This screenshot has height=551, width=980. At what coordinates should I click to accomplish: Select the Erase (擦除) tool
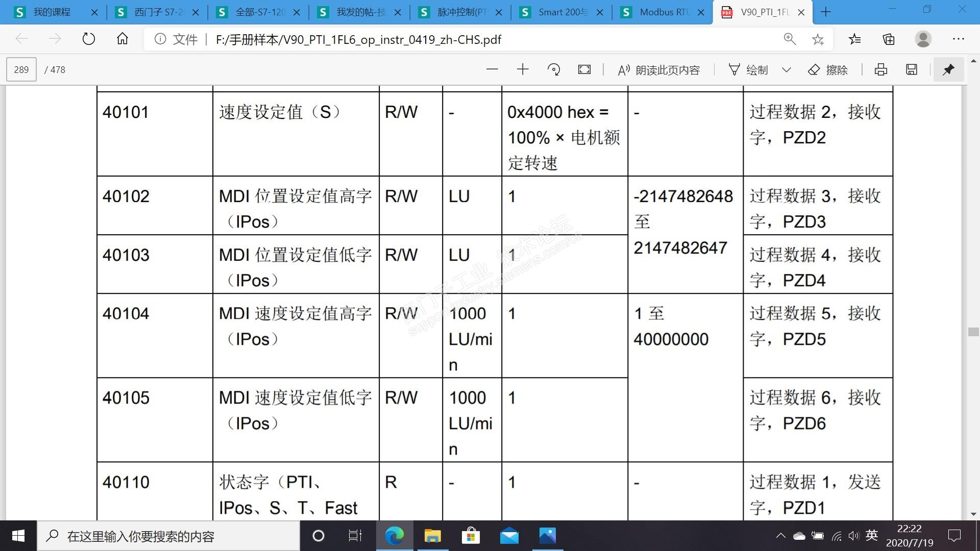click(828, 69)
